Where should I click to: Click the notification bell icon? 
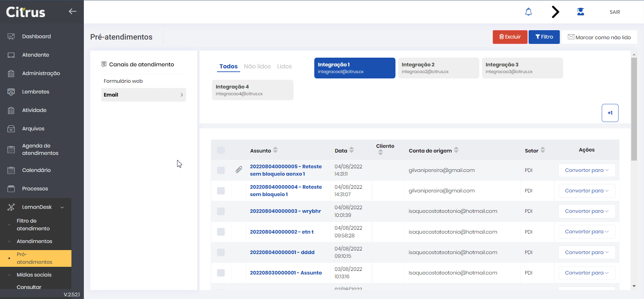528,12
